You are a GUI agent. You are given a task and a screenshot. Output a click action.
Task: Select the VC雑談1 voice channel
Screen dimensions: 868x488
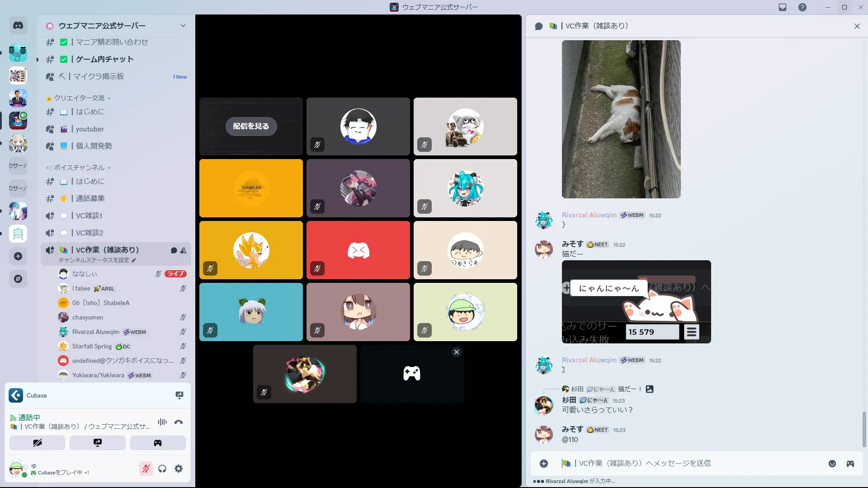tap(89, 216)
